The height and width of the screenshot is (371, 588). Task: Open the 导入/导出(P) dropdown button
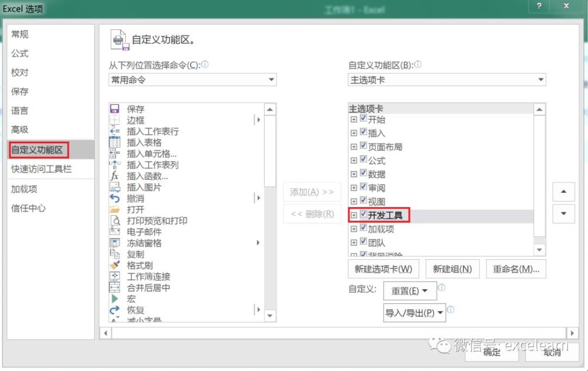pos(415,313)
